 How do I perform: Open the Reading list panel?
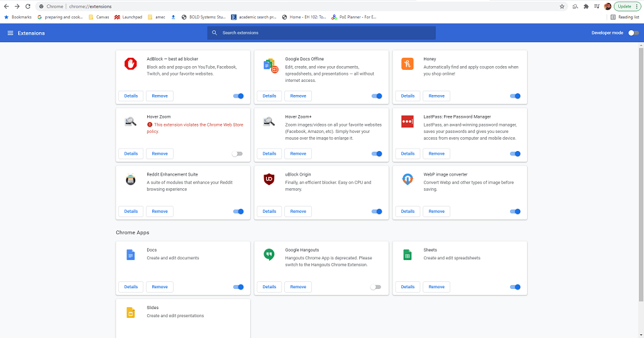pos(625,17)
